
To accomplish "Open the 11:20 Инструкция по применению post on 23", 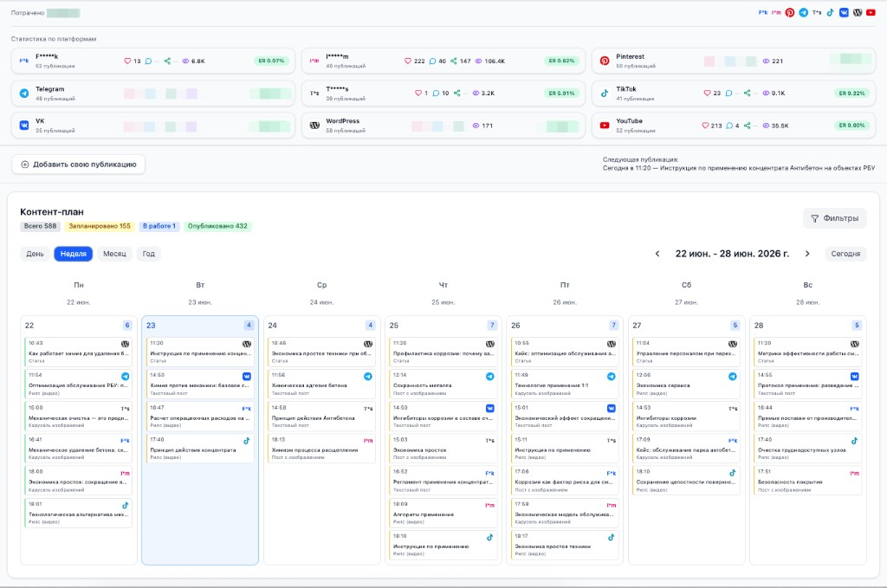I will tap(200, 352).
